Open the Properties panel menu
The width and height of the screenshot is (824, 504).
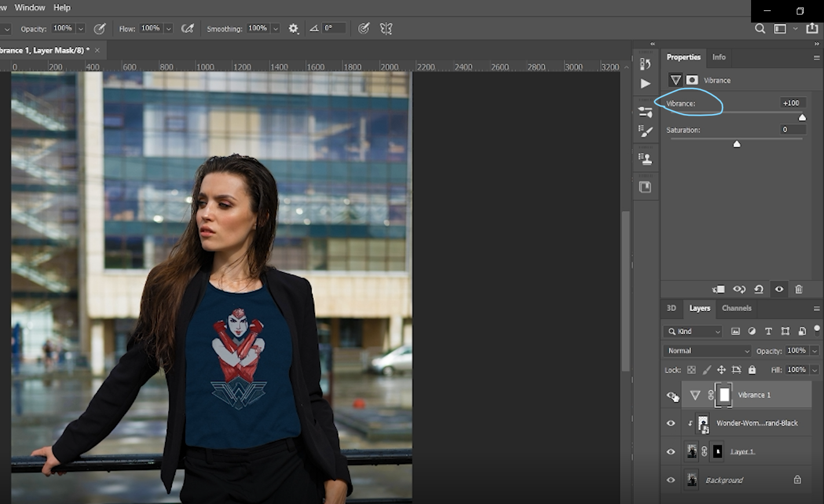816,58
